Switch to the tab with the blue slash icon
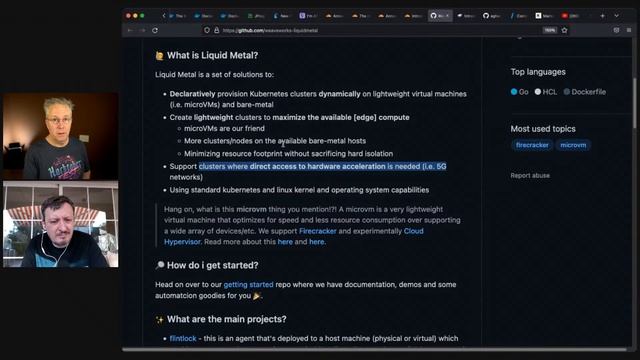The image size is (640, 360). (518, 16)
